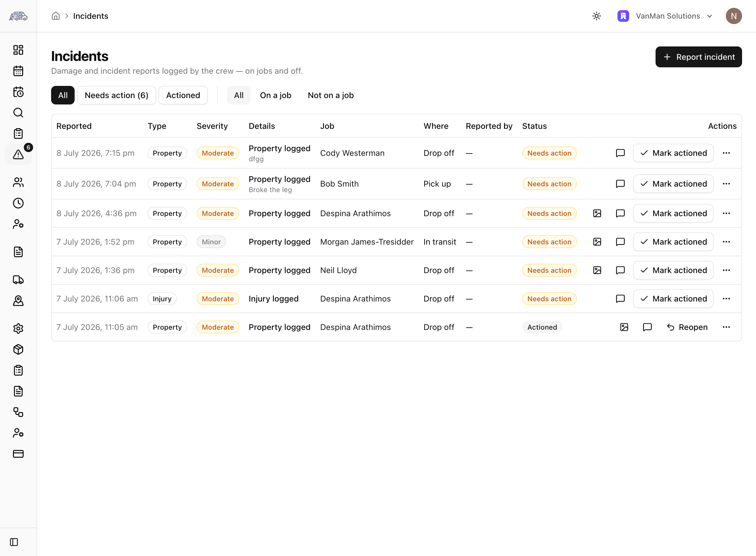Image resolution: width=756 pixels, height=556 pixels.
Task: Open the incidents warning triangle icon
Action: pyautogui.click(x=18, y=154)
